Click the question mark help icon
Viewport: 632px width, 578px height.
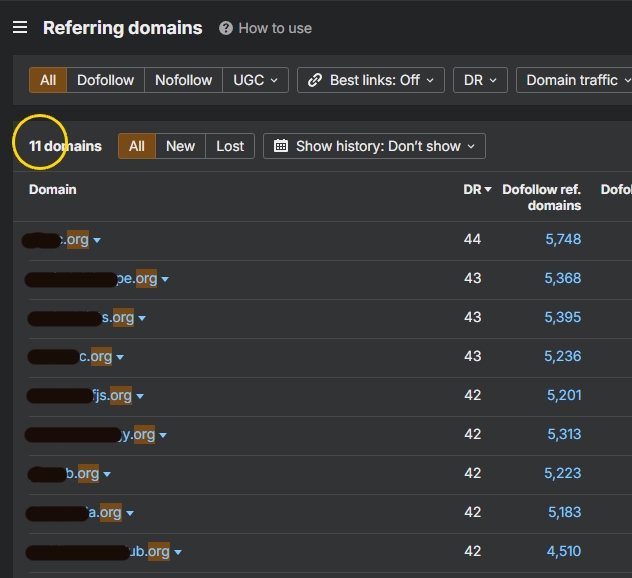tap(226, 28)
